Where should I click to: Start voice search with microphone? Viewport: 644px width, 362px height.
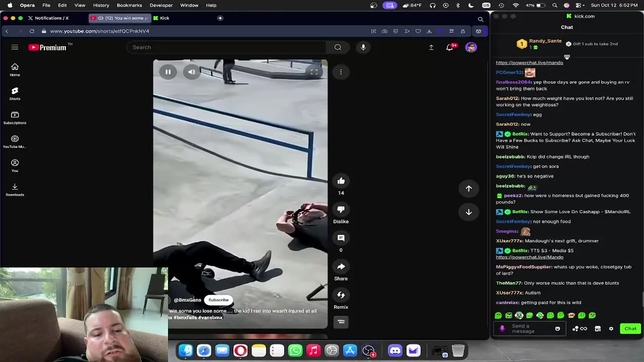[363, 47]
